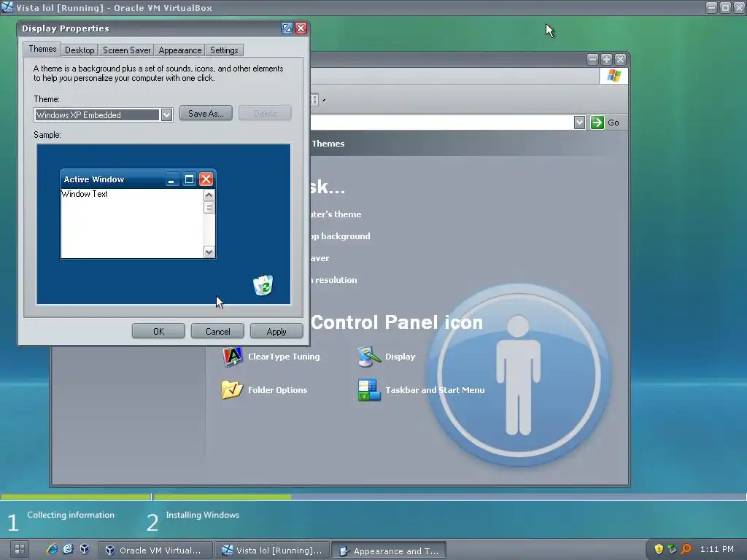
Task: Launch VirtualBox from the quick launch cube icon
Action: click(x=85, y=549)
